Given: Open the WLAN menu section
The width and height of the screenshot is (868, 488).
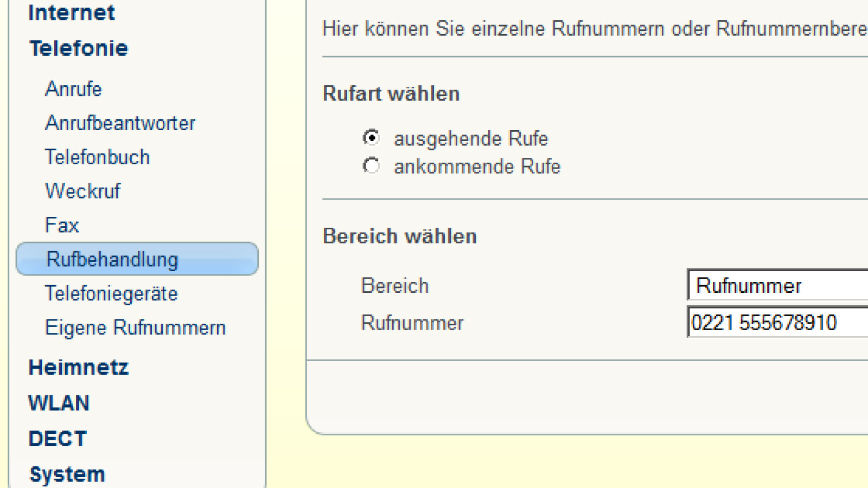Looking at the screenshot, I should click(59, 403).
